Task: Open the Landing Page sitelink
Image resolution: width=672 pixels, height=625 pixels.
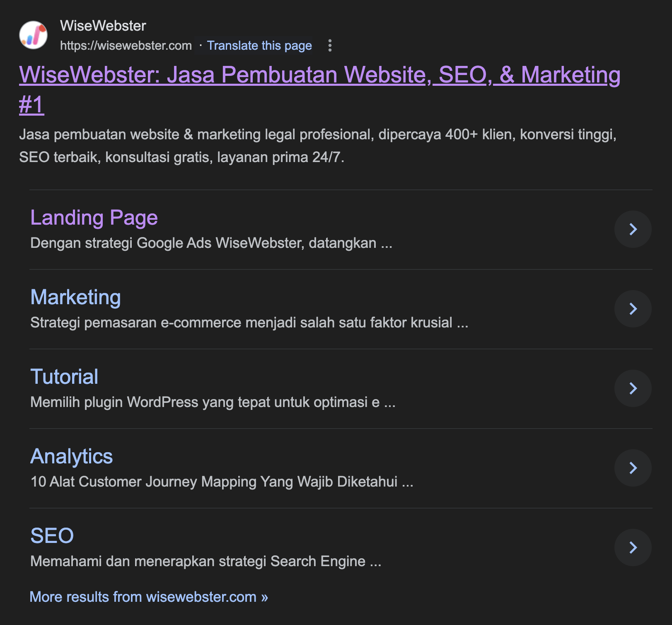Action: click(94, 218)
